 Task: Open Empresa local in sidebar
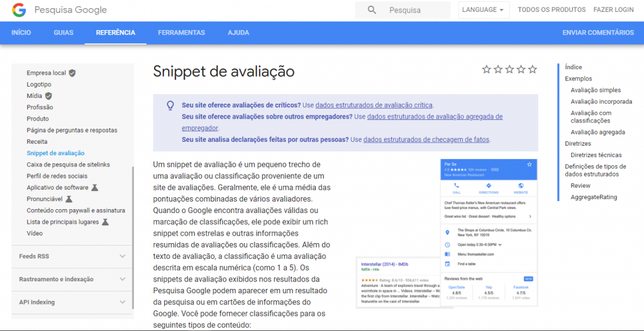[x=46, y=73]
